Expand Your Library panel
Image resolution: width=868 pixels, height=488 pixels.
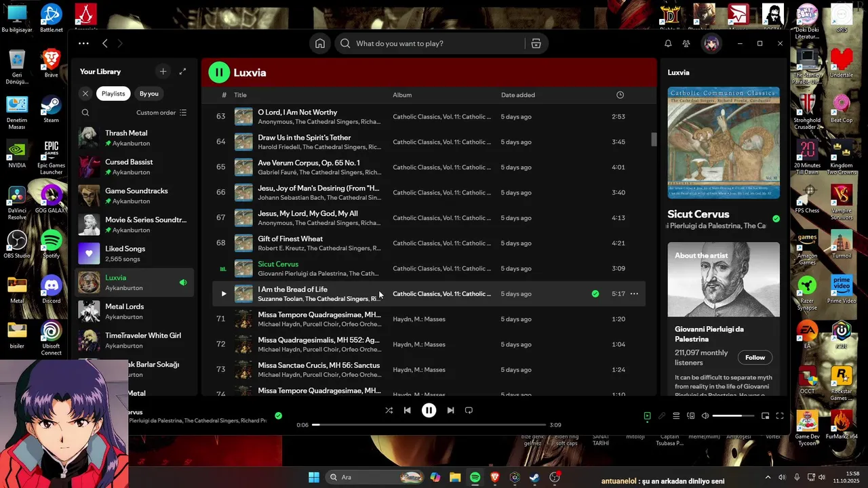point(182,71)
